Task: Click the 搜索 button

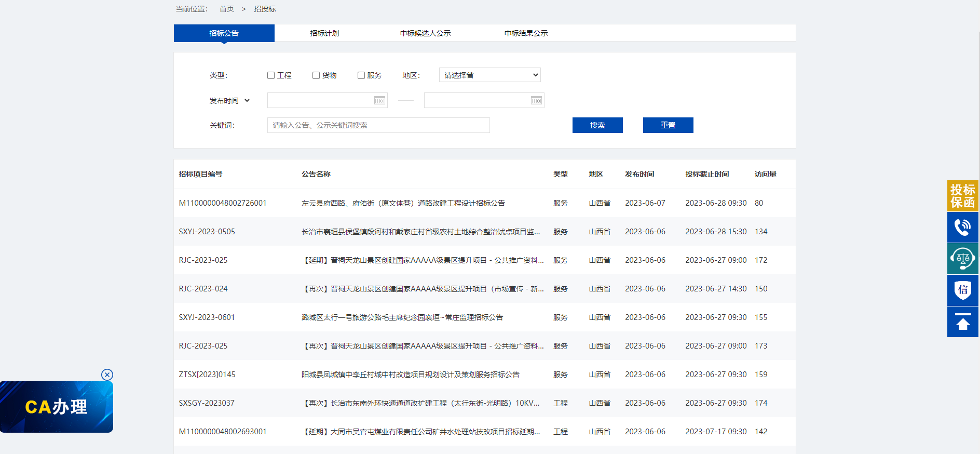Action: click(x=597, y=125)
